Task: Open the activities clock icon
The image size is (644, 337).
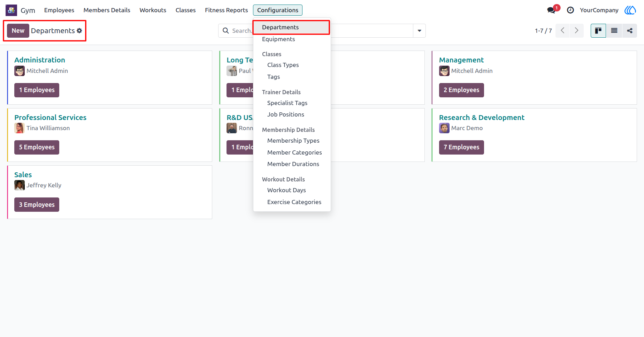Action: 570,10
